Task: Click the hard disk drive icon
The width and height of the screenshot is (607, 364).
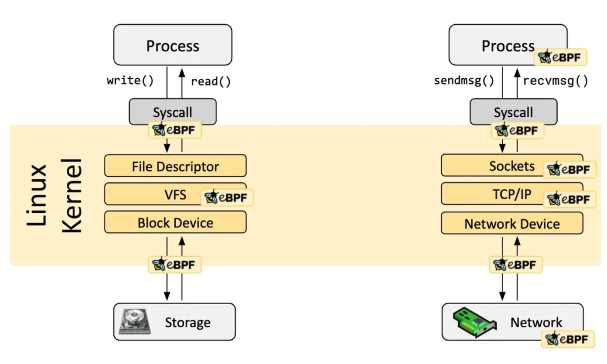Action: (x=134, y=321)
